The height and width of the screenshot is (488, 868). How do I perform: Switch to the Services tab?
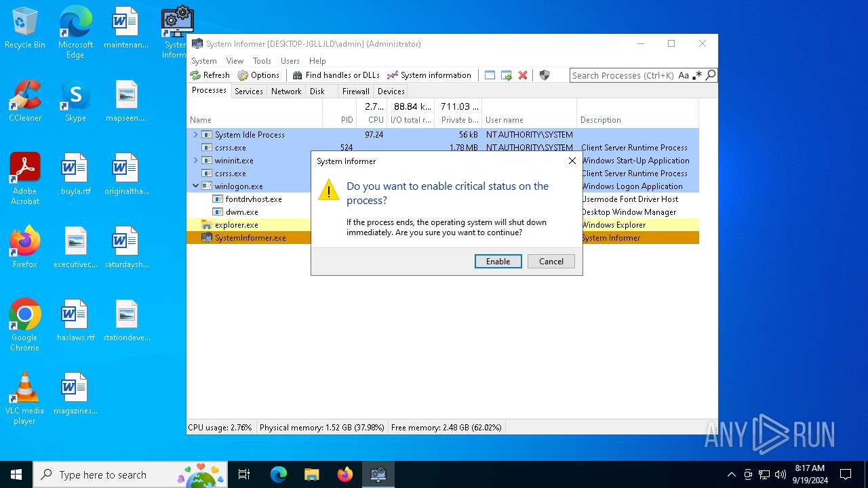point(249,91)
